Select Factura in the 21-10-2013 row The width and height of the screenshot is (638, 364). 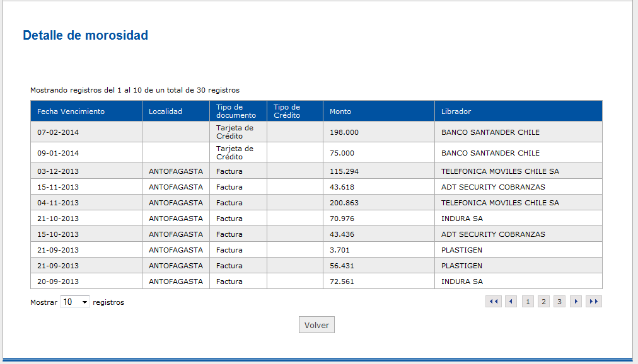[x=229, y=219]
